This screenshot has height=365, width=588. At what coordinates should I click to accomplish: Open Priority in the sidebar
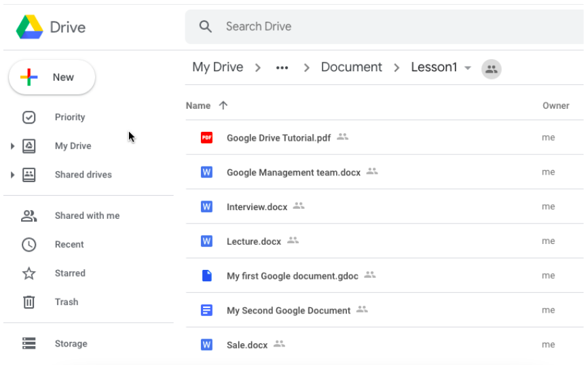pos(70,117)
